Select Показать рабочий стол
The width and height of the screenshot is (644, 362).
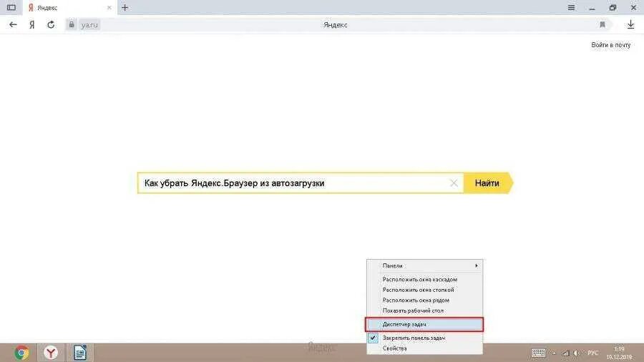click(424, 310)
